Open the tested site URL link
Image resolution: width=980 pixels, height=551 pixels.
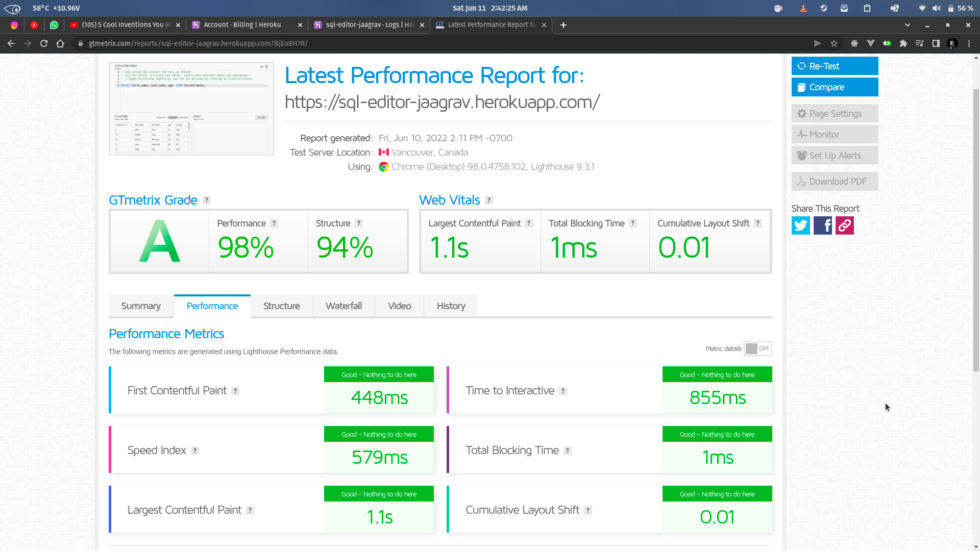[x=443, y=102]
